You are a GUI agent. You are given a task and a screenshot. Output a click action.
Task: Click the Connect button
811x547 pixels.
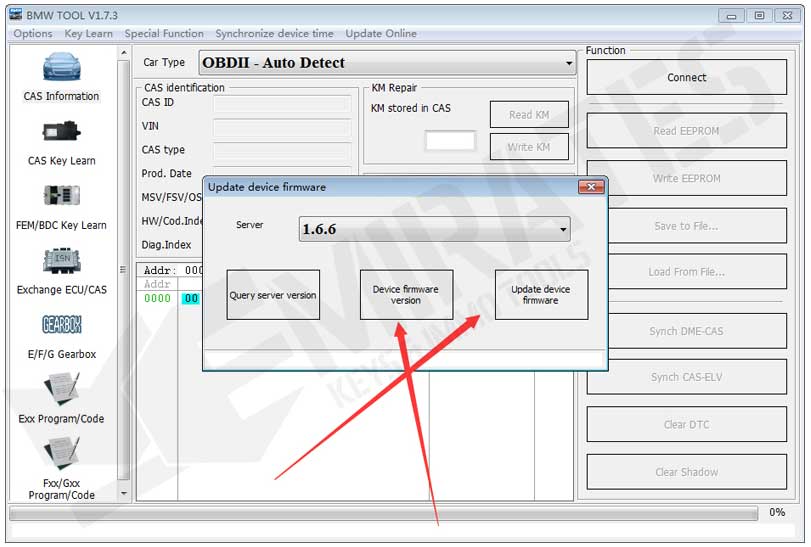point(686,77)
